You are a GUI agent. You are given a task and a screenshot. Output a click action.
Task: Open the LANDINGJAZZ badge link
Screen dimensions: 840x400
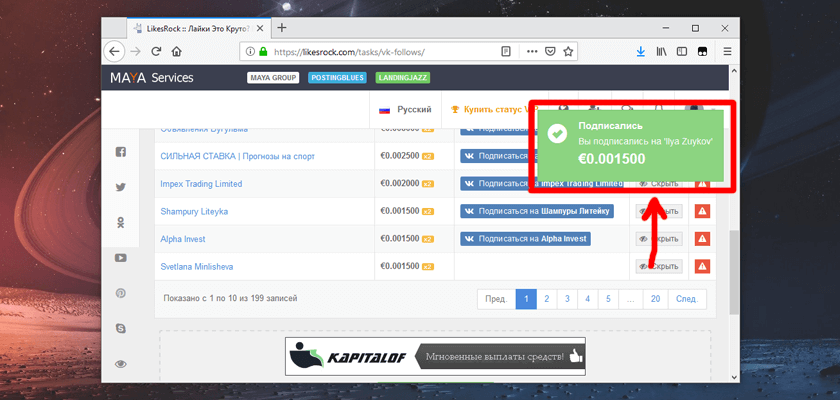(403, 78)
